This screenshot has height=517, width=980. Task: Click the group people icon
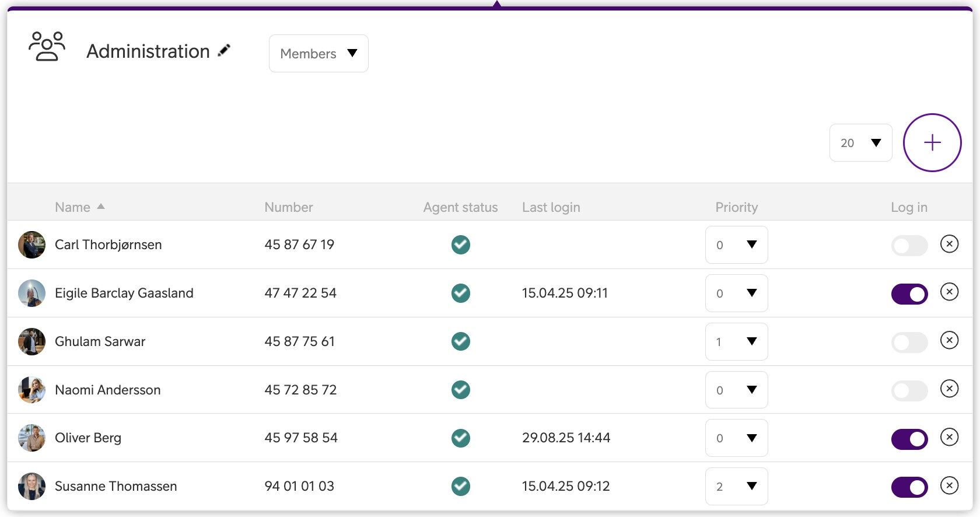click(47, 47)
